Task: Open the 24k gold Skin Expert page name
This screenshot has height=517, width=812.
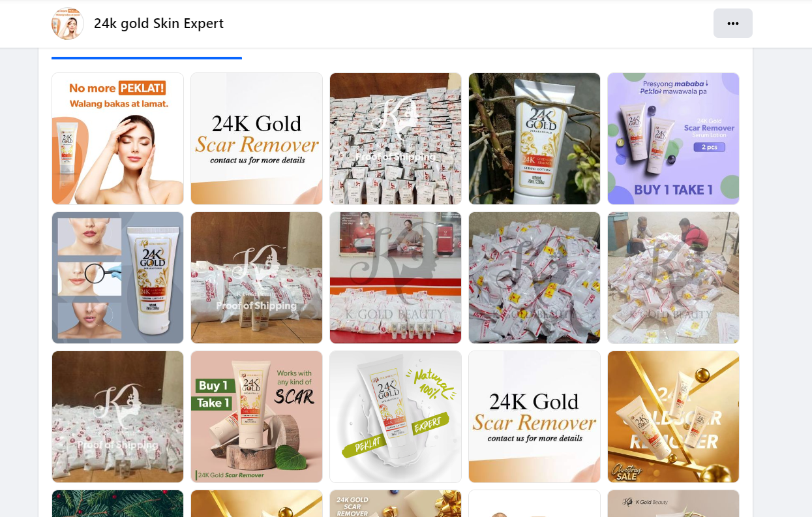Action: tap(158, 23)
